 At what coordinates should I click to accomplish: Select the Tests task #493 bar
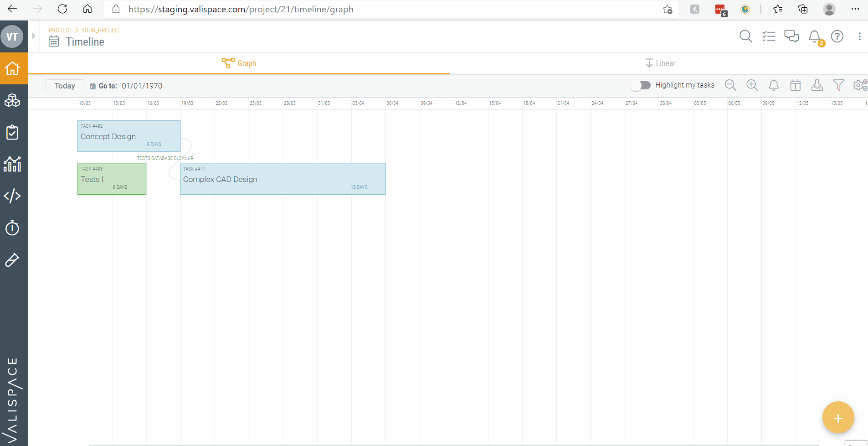coord(112,179)
